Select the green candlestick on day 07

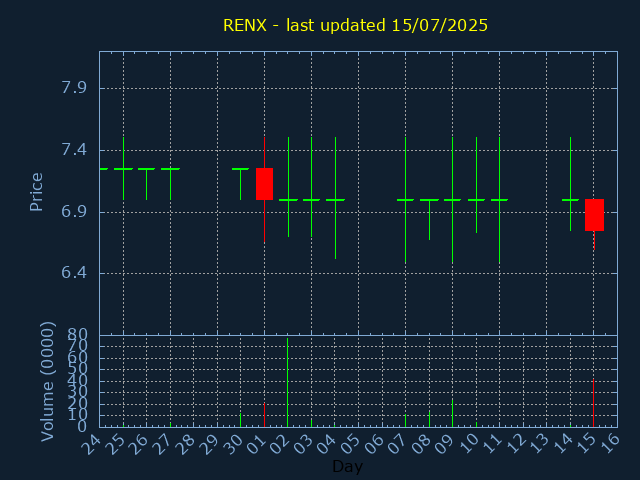(x=405, y=200)
